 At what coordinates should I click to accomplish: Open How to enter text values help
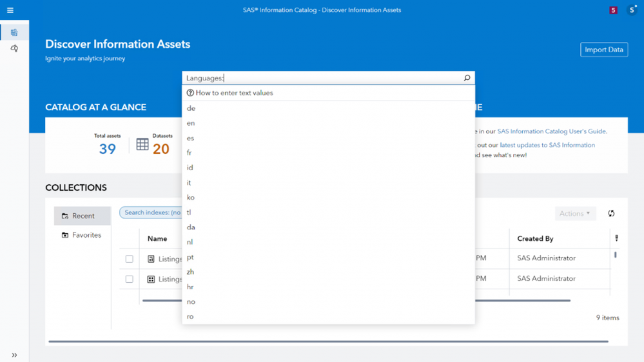(229, 93)
